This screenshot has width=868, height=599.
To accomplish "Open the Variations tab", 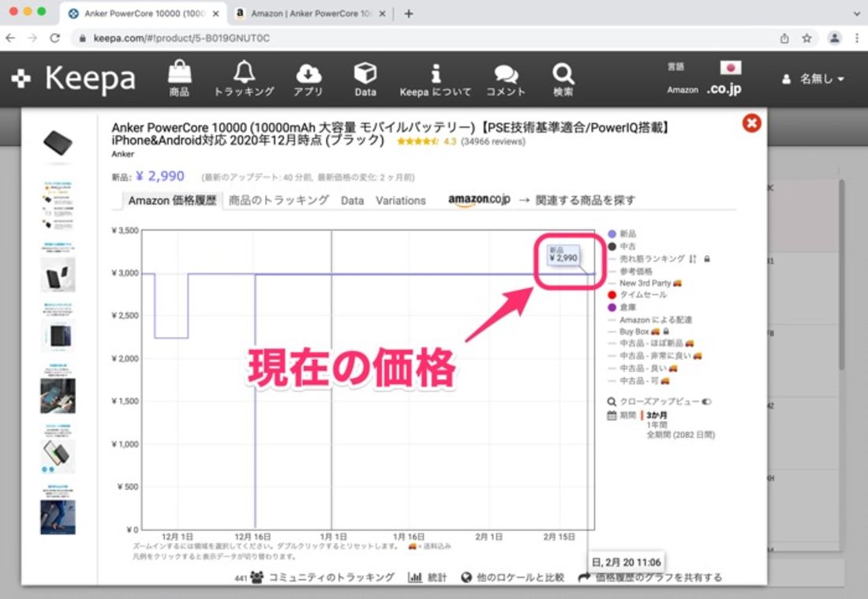I will click(x=401, y=200).
